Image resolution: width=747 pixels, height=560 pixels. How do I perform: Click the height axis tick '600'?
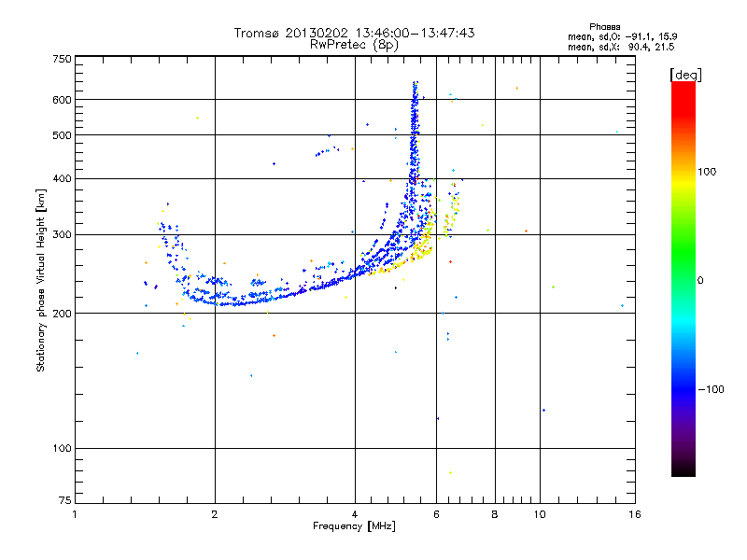pyautogui.click(x=62, y=100)
